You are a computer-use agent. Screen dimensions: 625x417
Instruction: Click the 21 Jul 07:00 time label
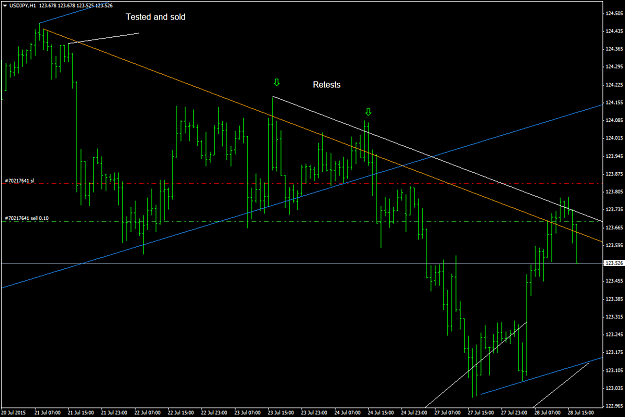(x=47, y=413)
